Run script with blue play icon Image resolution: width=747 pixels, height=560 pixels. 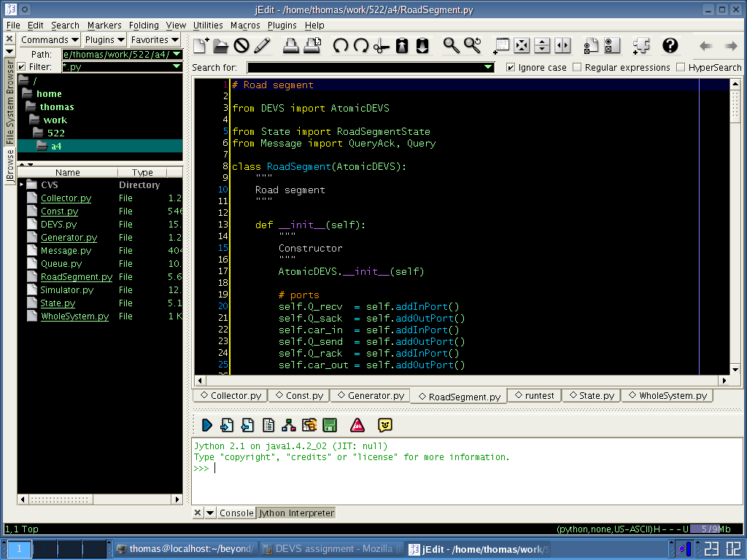click(206, 425)
